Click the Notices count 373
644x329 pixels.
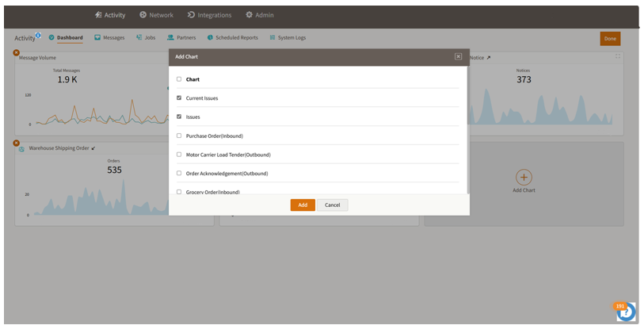point(524,80)
